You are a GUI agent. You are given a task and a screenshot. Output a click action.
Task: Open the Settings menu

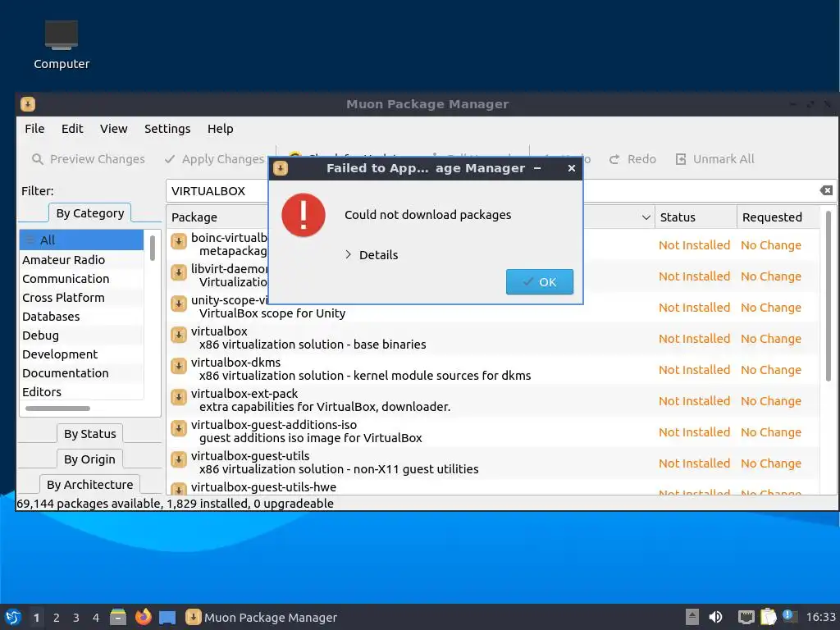[x=167, y=129]
